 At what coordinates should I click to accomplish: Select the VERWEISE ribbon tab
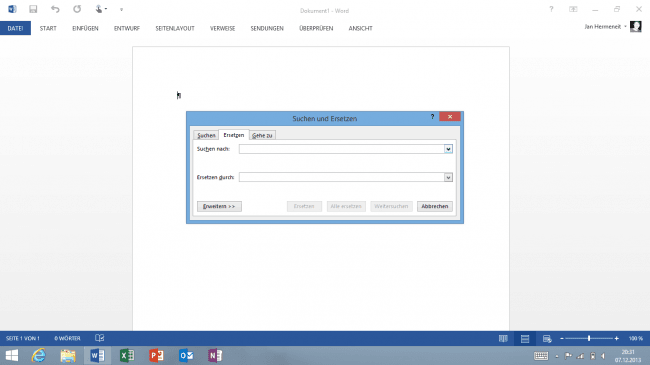point(223,28)
